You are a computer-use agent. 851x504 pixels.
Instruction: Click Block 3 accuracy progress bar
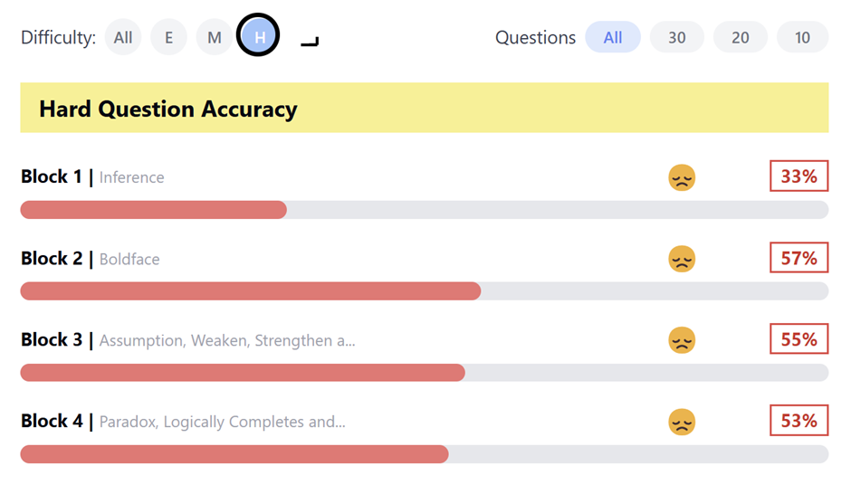(x=424, y=373)
